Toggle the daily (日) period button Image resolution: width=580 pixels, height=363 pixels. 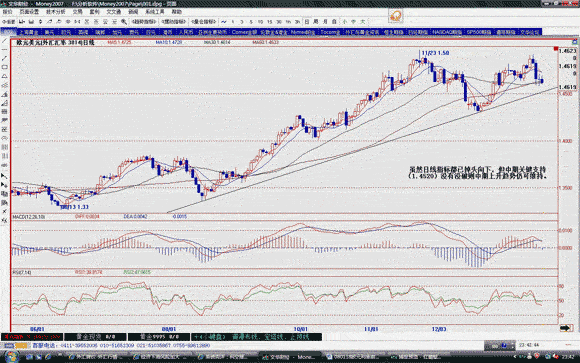(307, 22)
